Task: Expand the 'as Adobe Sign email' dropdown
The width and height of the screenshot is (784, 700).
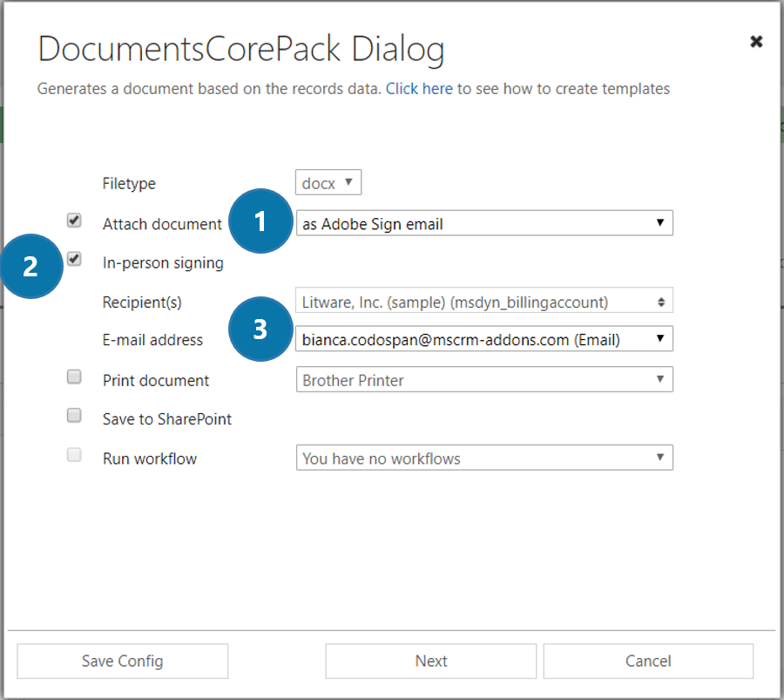Action: click(x=484, y=224)
